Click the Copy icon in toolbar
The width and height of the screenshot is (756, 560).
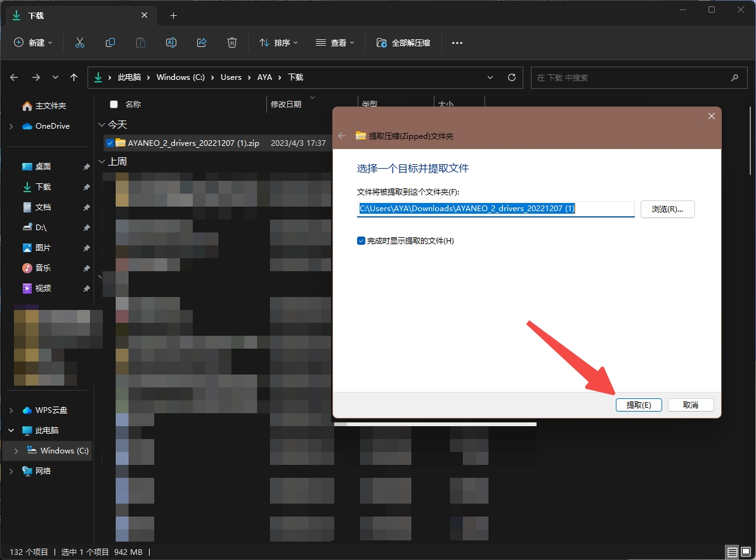(110, 42)
